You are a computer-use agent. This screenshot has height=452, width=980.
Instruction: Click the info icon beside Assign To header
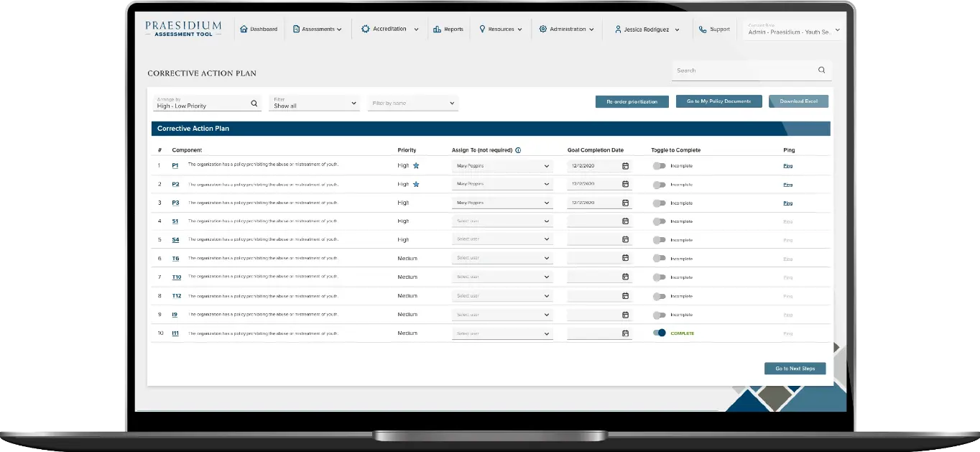518,150
